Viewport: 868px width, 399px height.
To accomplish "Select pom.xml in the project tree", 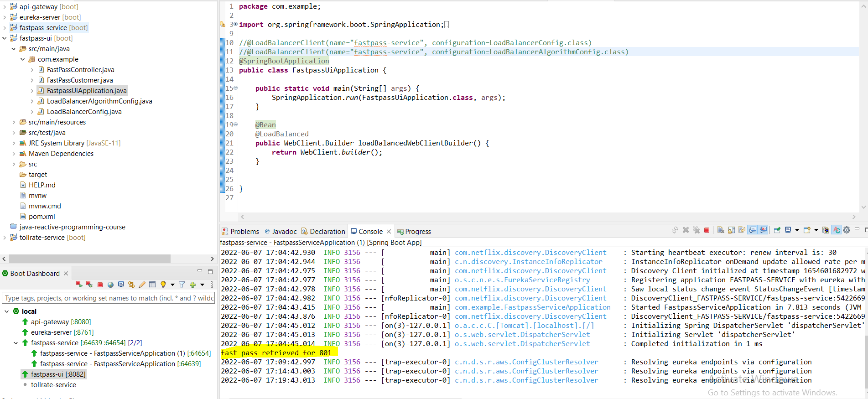I will pyautogui.click(x=42, y=217).
